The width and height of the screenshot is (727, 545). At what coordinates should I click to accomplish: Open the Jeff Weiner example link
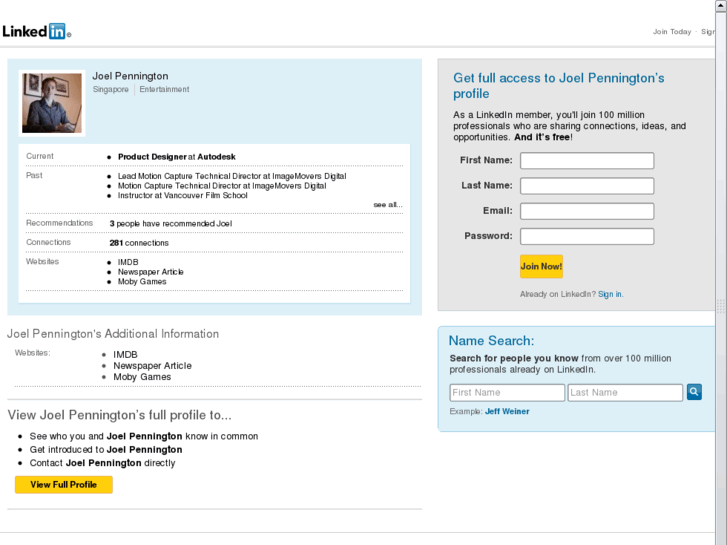point(507,411)
